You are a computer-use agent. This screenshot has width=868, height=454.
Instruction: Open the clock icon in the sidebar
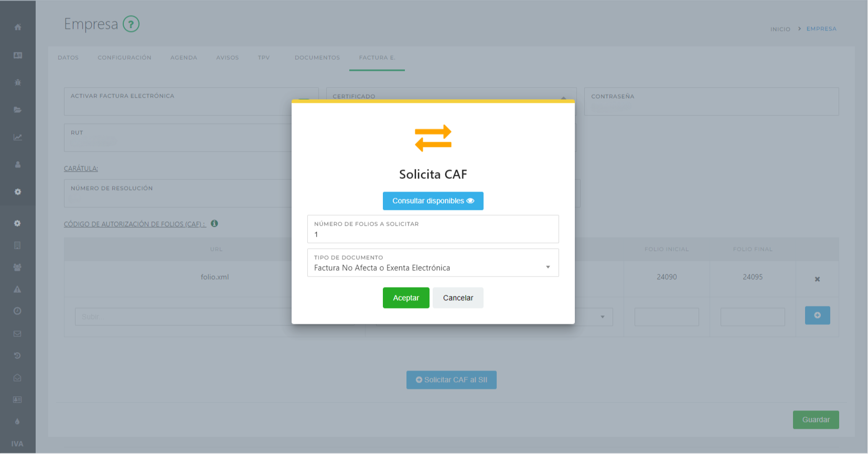(17, 311)
